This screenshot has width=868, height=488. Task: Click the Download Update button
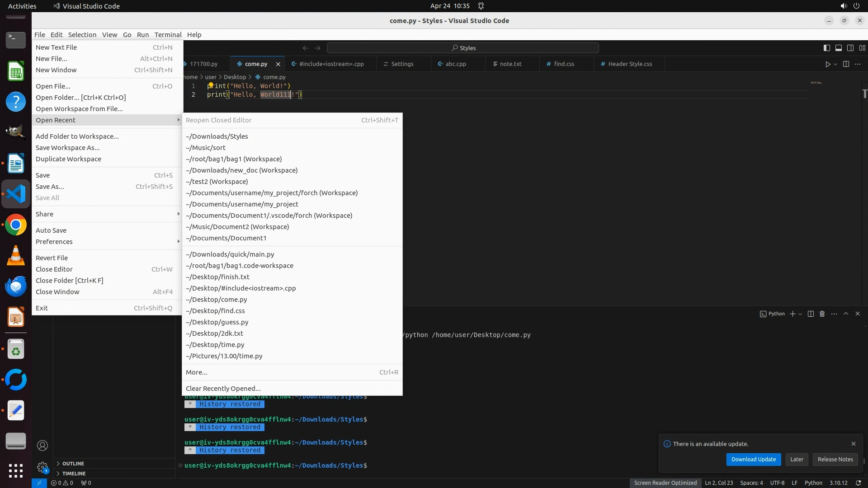click(x=753, y=460)
